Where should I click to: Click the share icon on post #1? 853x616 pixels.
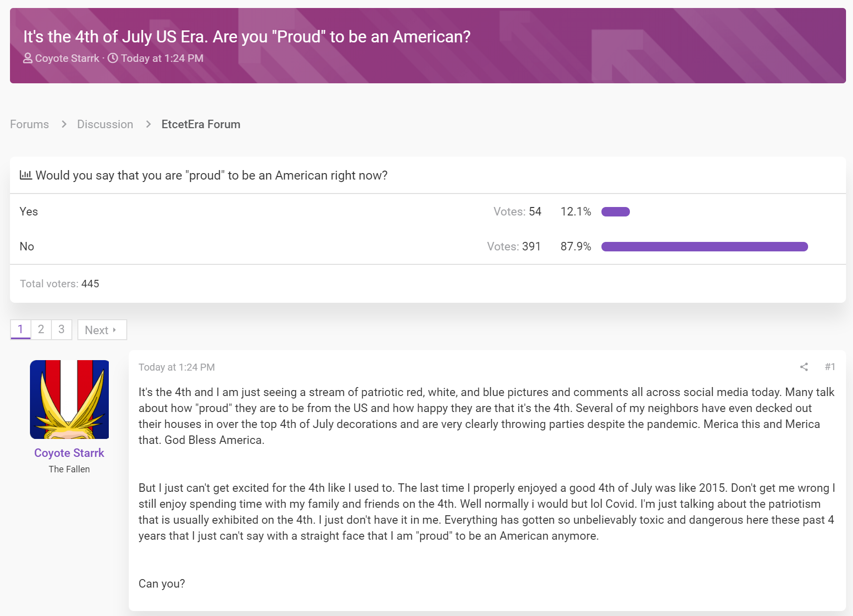point(804,367)
